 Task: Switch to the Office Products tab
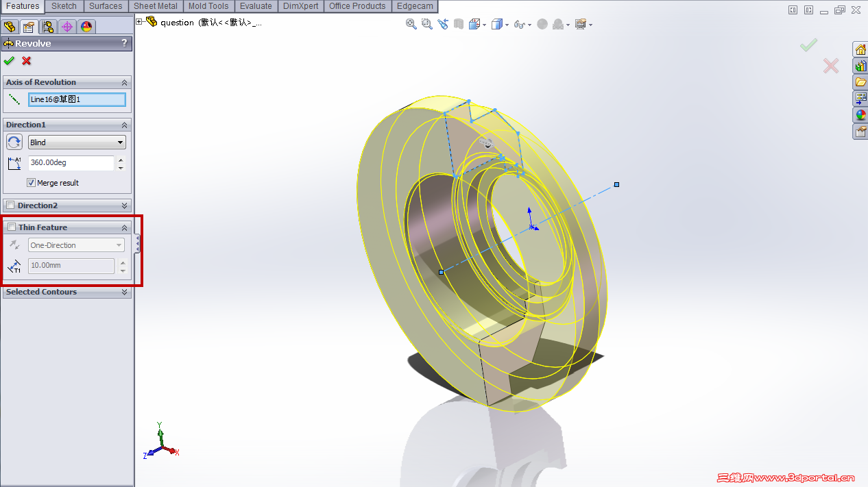[357, 6]
